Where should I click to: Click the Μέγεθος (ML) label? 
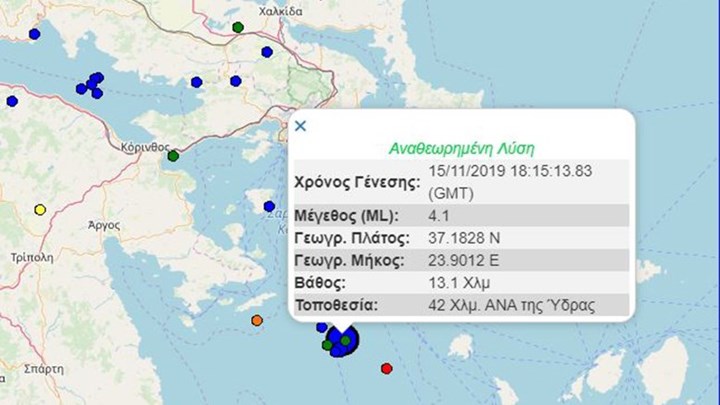tap(346, 216)
